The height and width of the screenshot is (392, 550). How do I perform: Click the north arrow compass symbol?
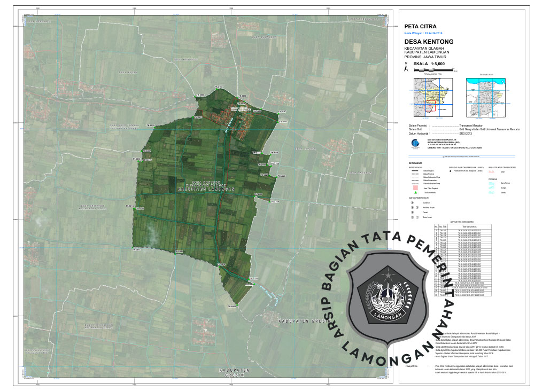point(406,68)
